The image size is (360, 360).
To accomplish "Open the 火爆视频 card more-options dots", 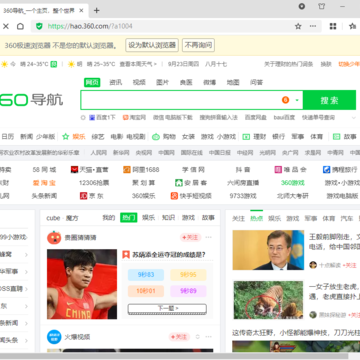I will pos(209,337).
